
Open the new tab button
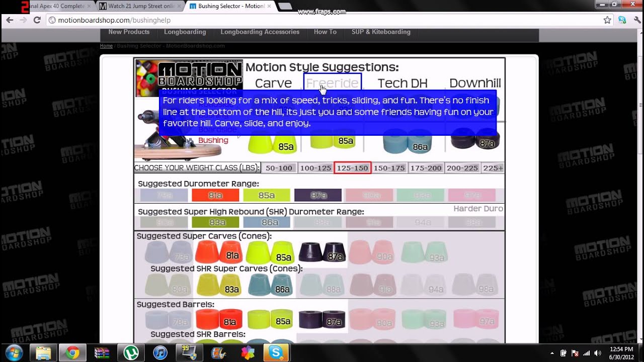click(285, 6)
